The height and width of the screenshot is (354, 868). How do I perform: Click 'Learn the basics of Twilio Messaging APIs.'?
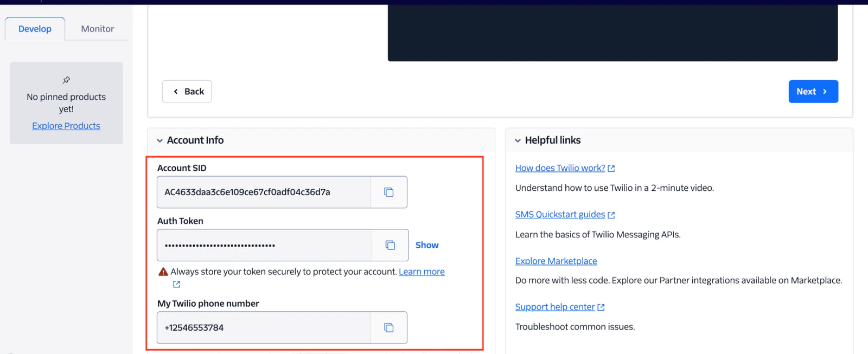point(598,235)
